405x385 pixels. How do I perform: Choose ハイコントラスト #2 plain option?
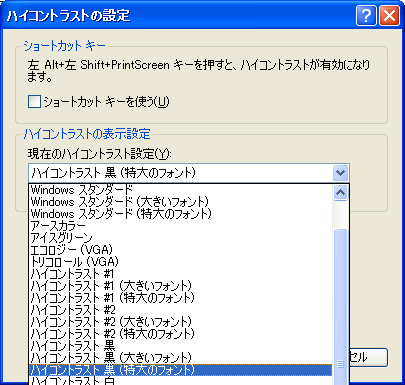(x=180, y=310)
